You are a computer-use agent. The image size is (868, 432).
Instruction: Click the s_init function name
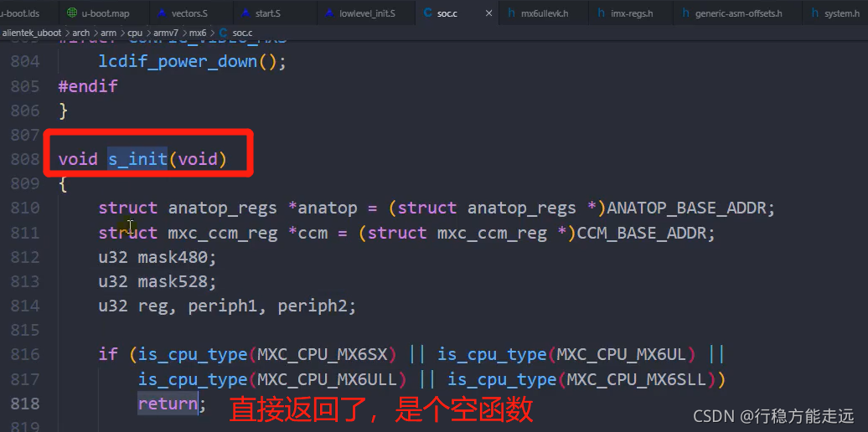pyautogui.click(x=137, y=159)
